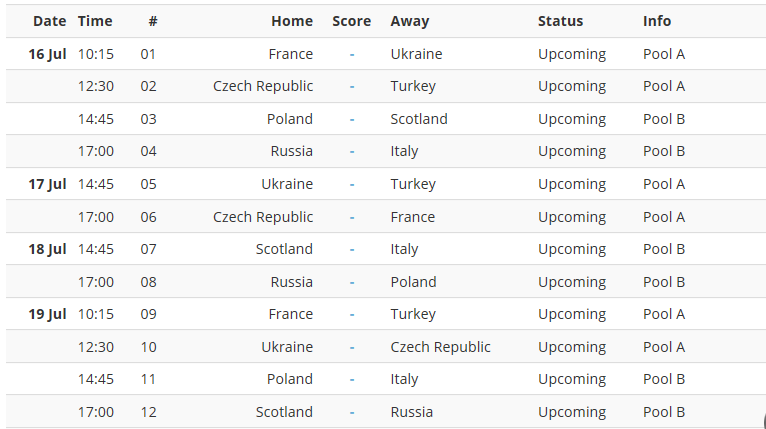Open the France vs Ukraine score link
The width and height of the screenshot is (766, 429).
tap(352, 54)
